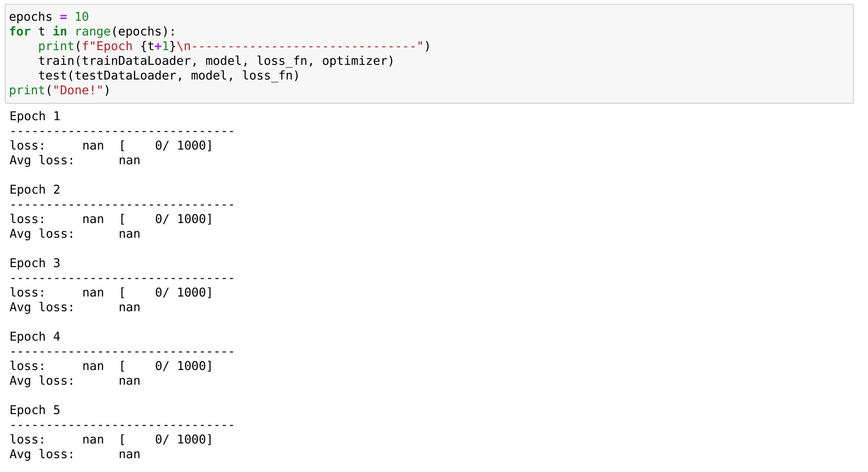Click the Epoch 4 output heading
Image resolution: width=868 pixels, height=472 pixels.
35,337
